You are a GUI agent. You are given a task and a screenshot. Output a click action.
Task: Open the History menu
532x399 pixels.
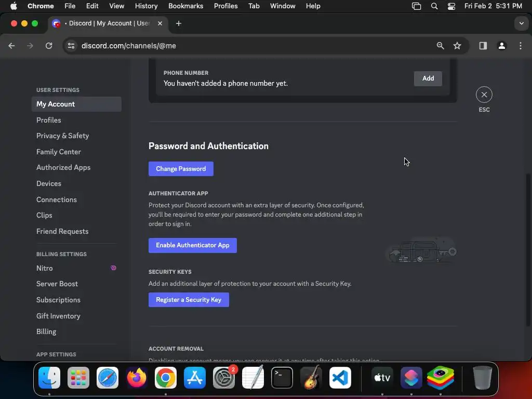pyautogui.click(x=146, y=6)
